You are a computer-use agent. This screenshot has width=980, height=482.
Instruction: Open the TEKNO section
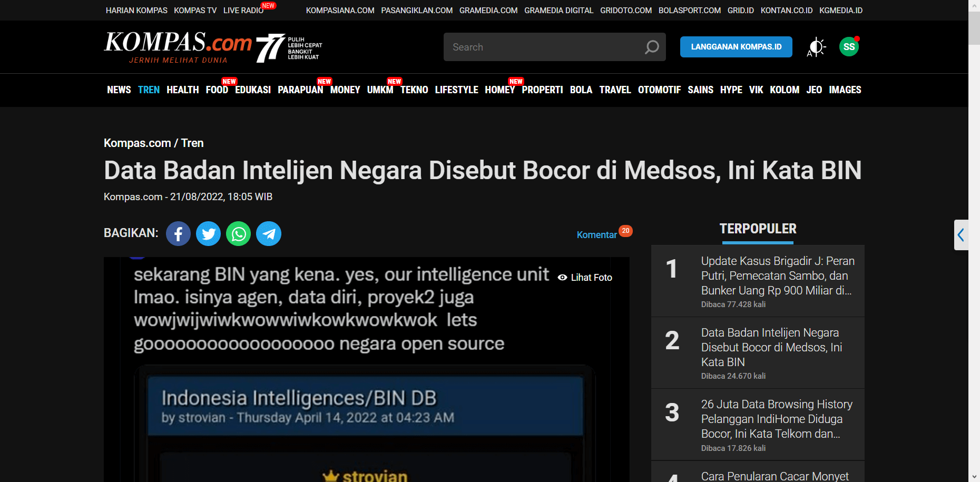[x=414, y=90]
